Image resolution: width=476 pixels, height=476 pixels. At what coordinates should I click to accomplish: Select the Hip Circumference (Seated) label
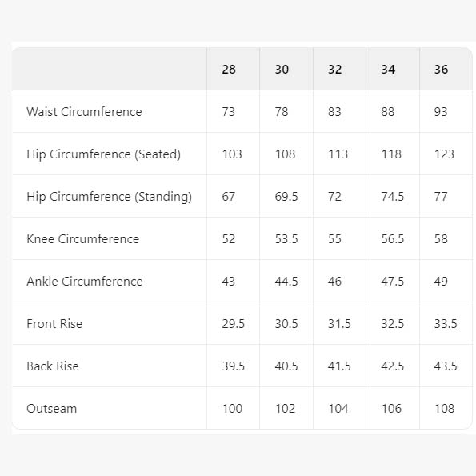[103, 154]
